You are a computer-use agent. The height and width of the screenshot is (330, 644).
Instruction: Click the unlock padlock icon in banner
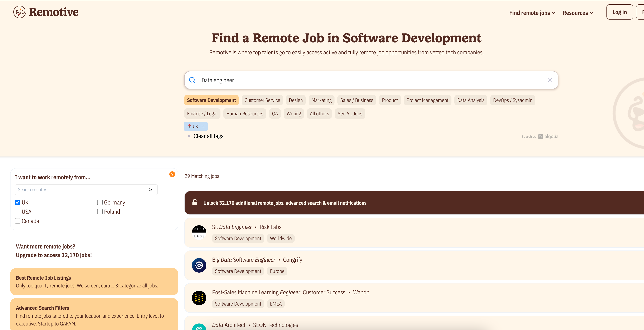(x=195, y=203)
